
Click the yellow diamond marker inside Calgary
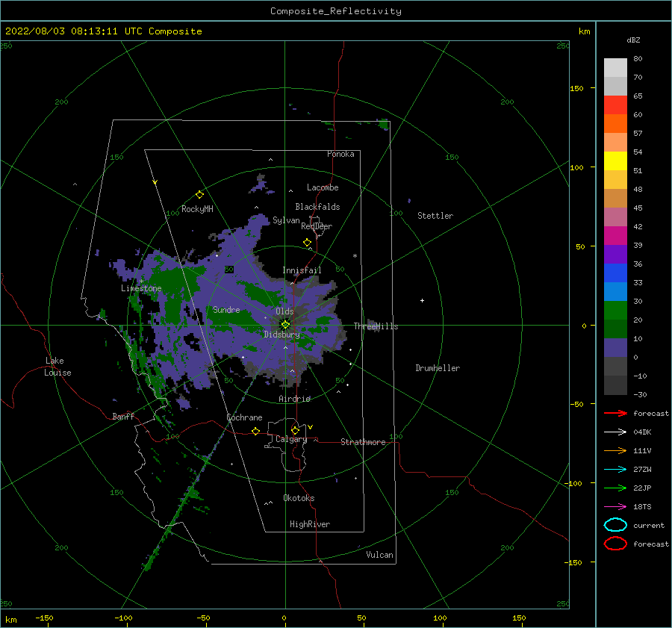[x=295, y=430]
